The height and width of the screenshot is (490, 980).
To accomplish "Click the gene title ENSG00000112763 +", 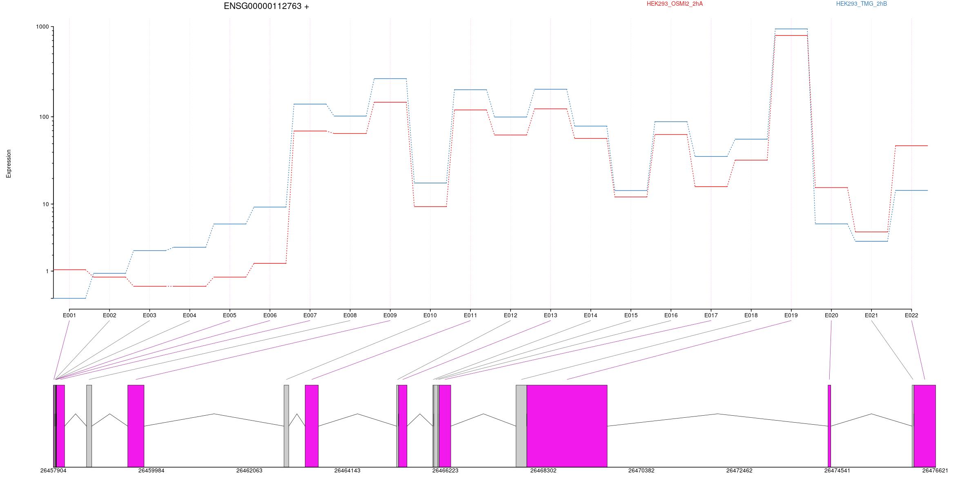I will 266,6.
